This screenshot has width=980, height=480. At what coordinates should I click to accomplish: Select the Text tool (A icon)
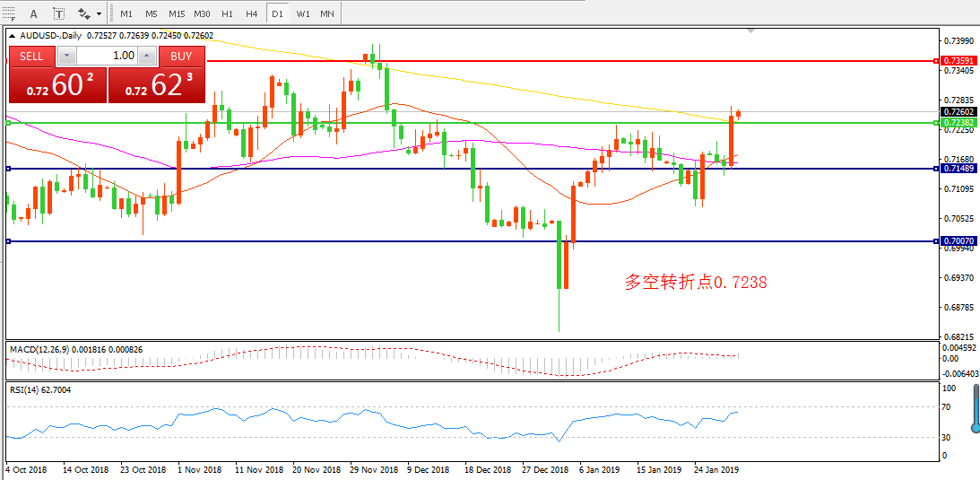(x=34, y=14)
